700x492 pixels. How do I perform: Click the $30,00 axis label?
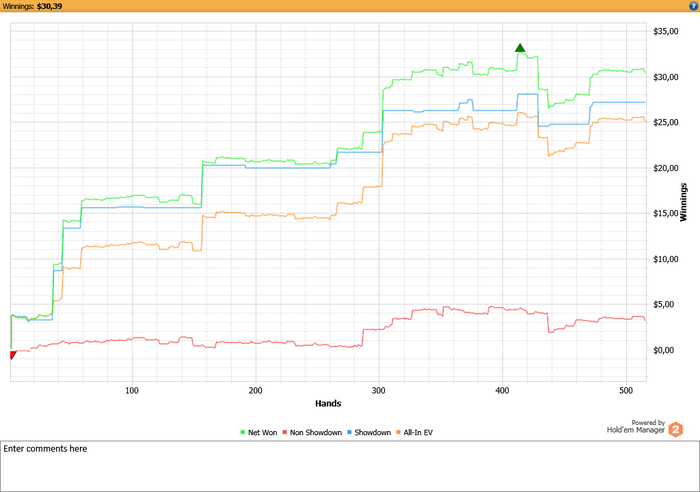(x=666, y=77)
